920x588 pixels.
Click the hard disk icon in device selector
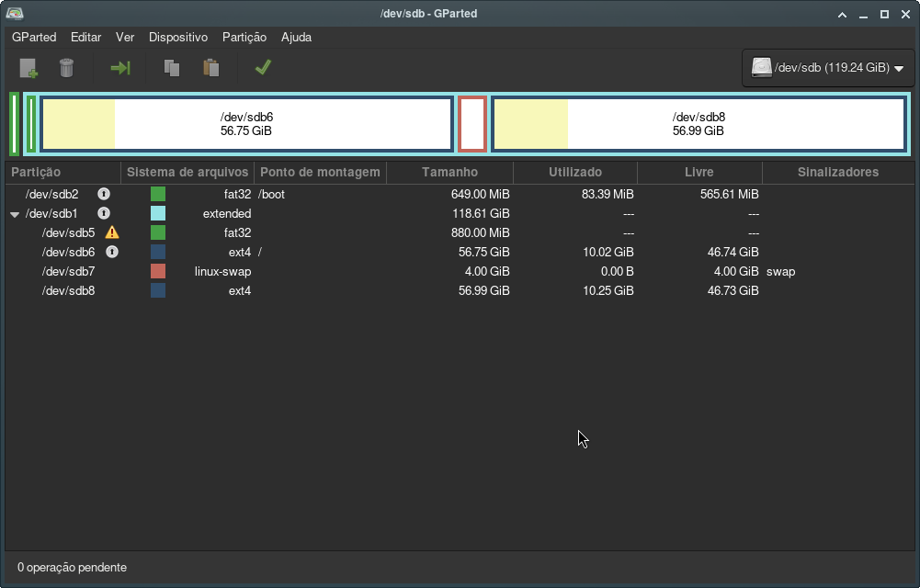(762, 67)
